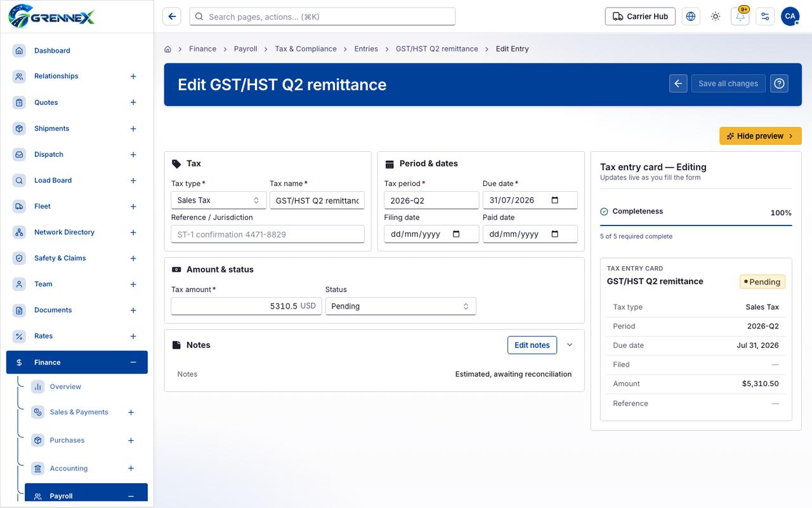Select the Team sidebar menu
812x508 pixels.
[x=43, y=284]
